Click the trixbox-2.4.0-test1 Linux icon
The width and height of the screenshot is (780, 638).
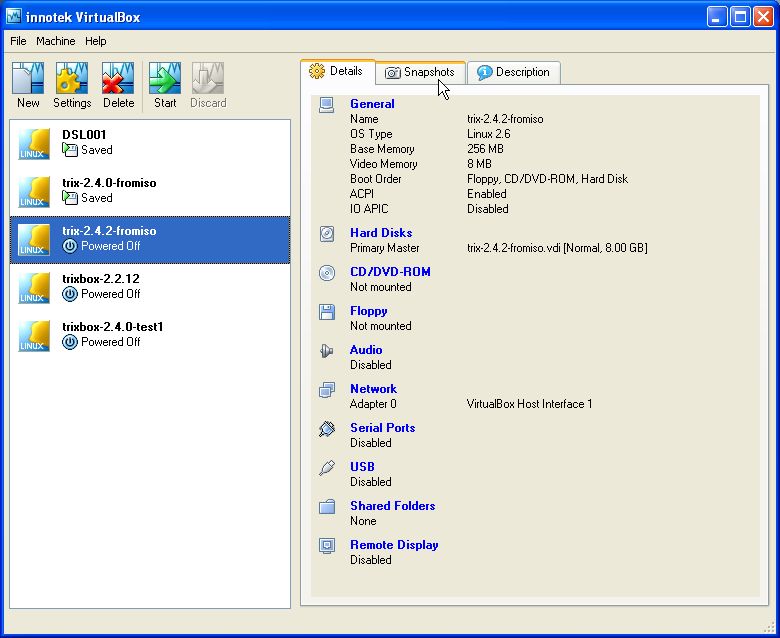[x=34, y=336]
